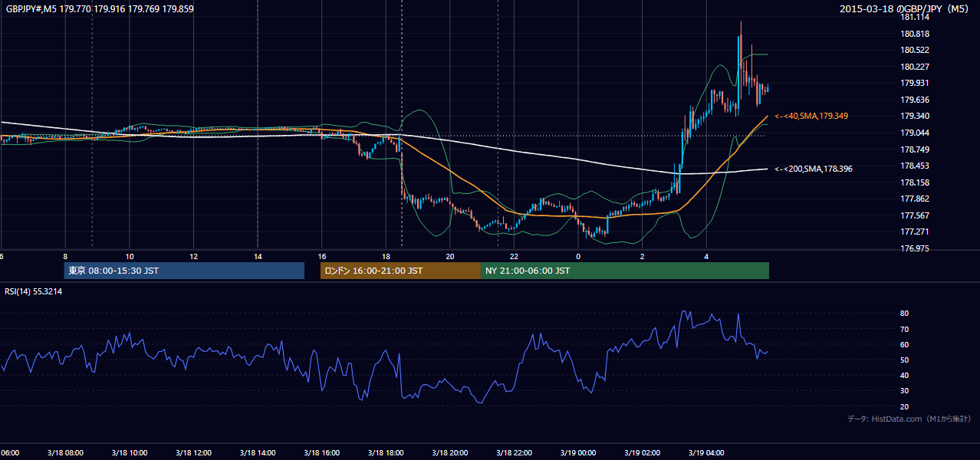This screenshot has height=460, width=980.
Task: Click the '3/18 20:00' time axis label
Action: (x=450, y=453)
